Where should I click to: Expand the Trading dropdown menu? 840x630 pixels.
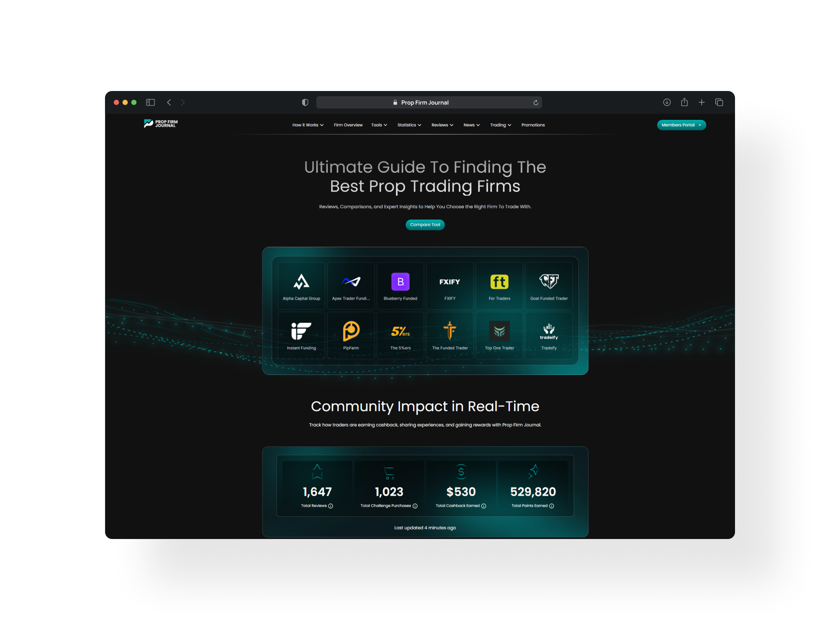pos(500,125)
